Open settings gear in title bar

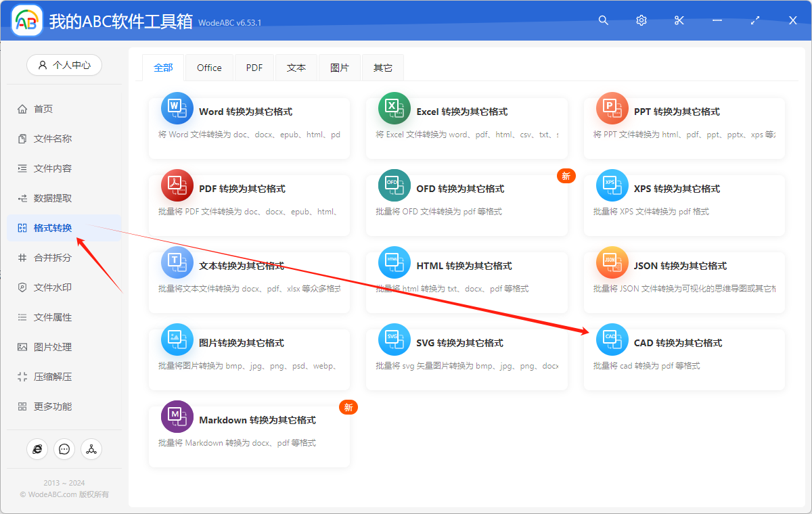pyautogui.click(x=641, y=21)
